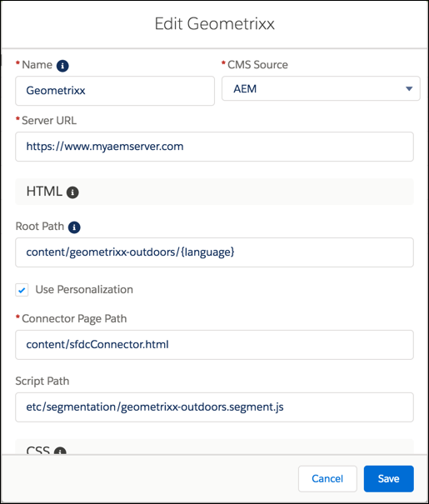This screenshot has width=429, height=504.
Task: Click the info icon next to Name
Action: point(62,66)
